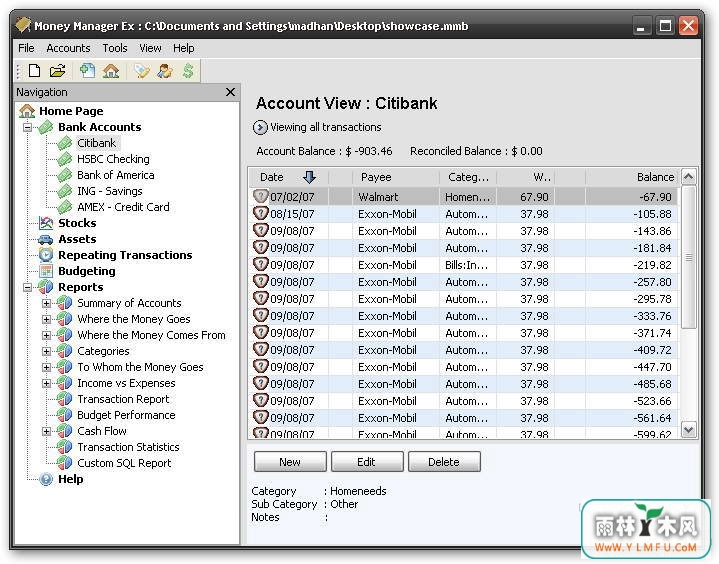Click the Categ... column header

click(468, 177)
